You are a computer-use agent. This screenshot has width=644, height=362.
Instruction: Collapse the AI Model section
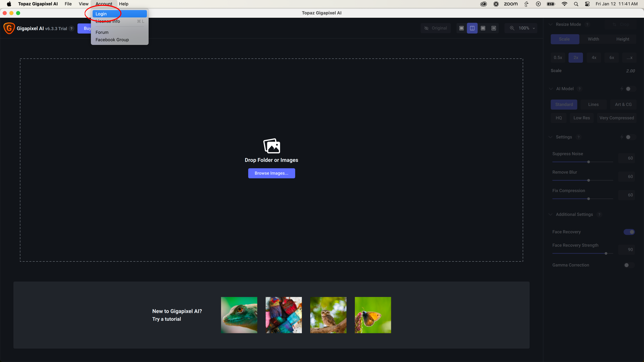550,89
